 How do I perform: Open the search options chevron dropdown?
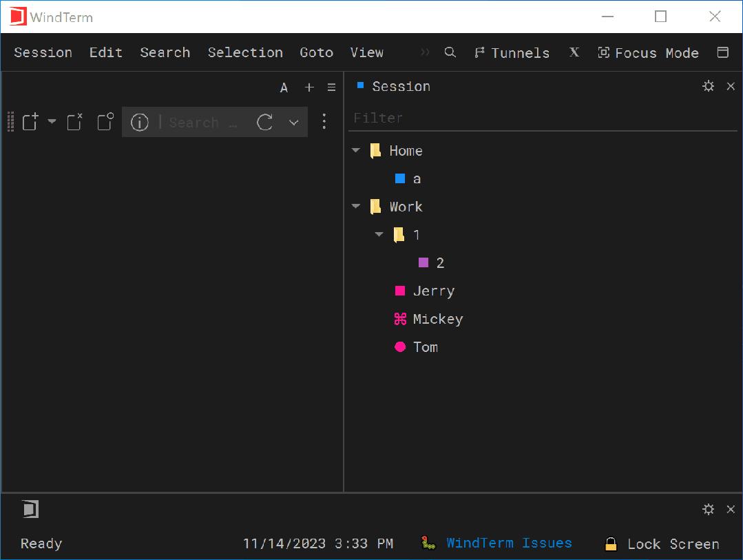pyautogui.click(x=293, y=122)
